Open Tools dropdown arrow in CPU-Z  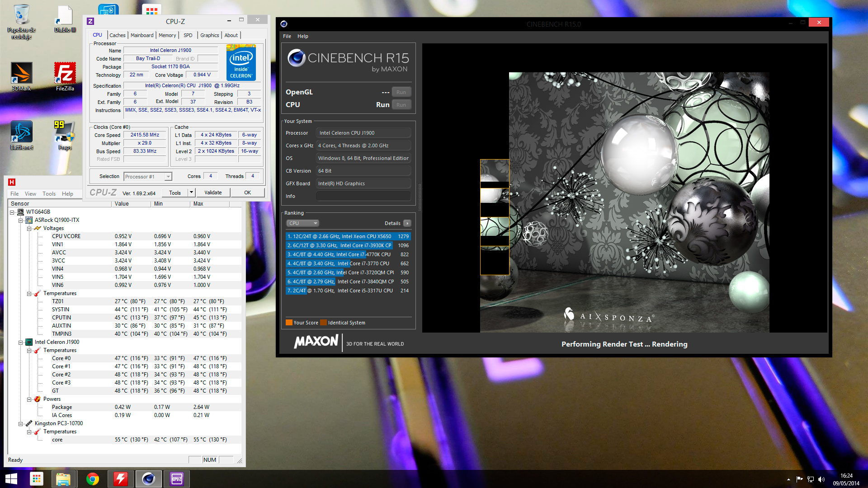tap(191, 192)
